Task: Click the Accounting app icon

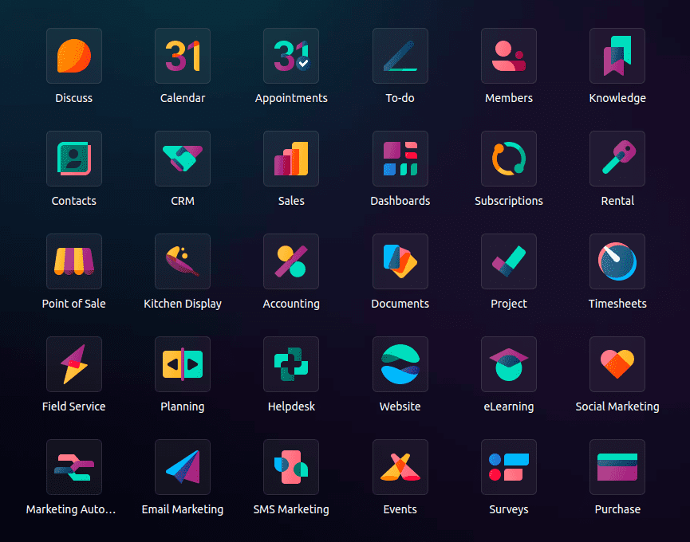Action: click(291, 262)
